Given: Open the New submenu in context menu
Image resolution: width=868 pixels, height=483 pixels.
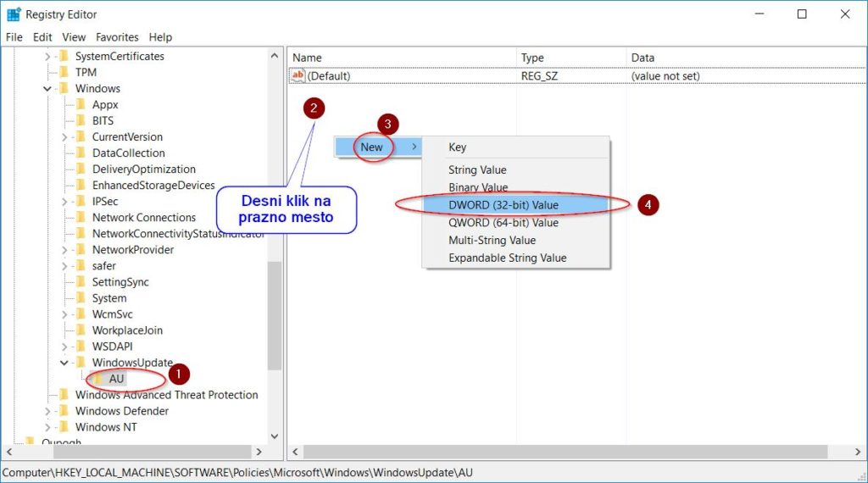Looking at the screenshot, I should [x=373, y=147].
